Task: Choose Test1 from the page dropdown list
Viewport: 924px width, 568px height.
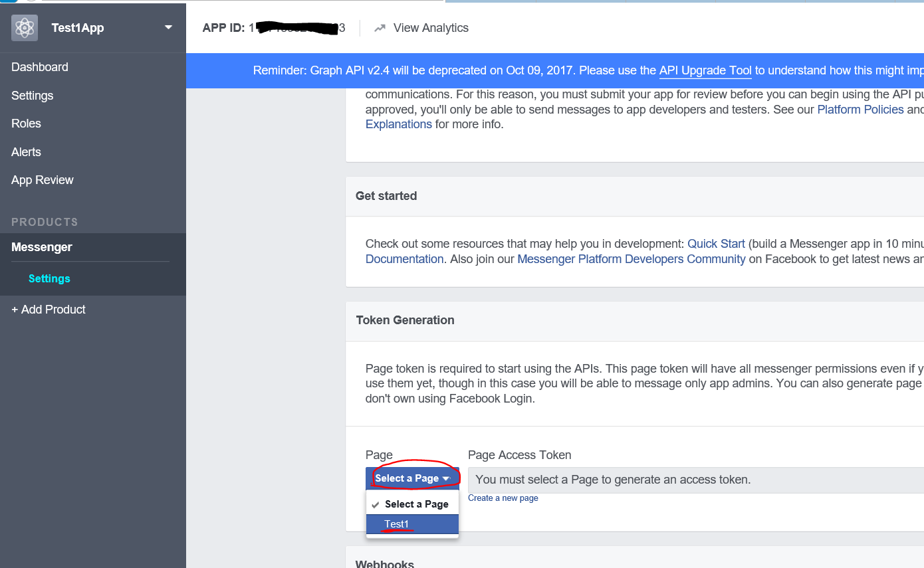Action: click(x=397, y=524)
